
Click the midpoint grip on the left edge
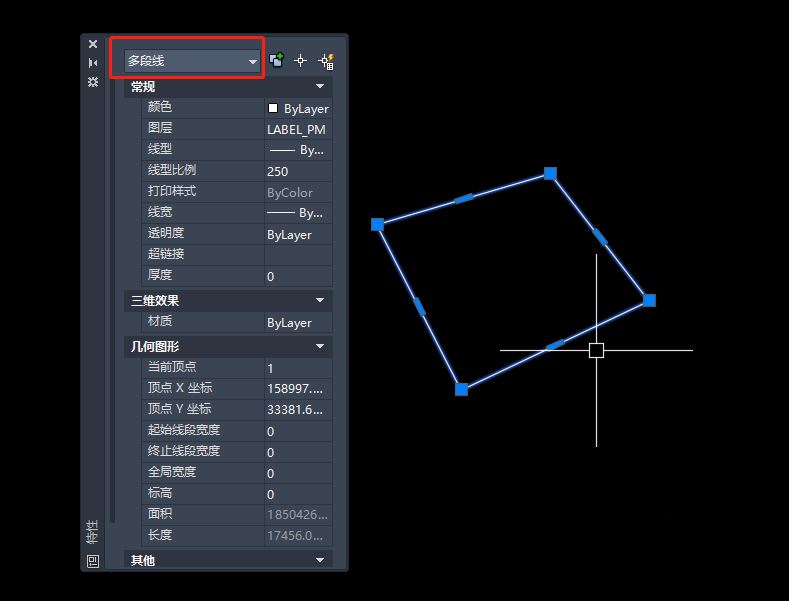(420, 307)
